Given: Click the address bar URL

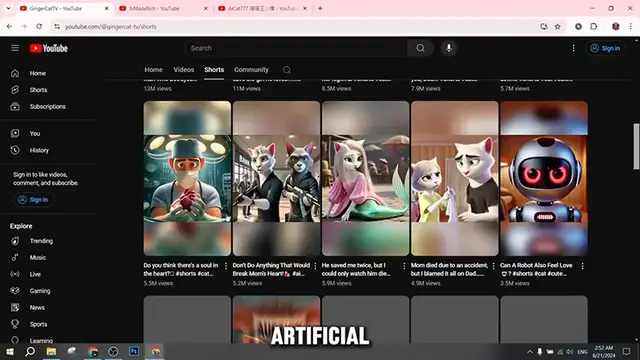Looking at the screenshot, I should 111,27.
